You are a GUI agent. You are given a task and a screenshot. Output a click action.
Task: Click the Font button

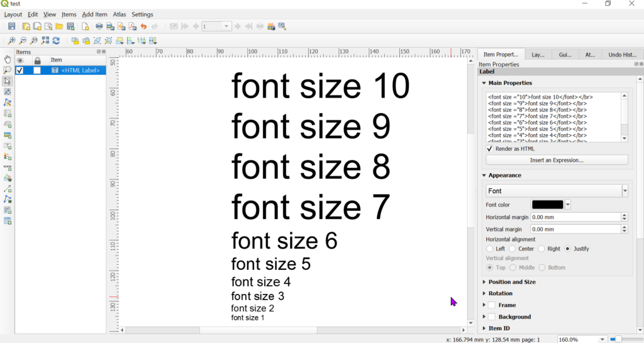pyautogui.click(x=553, y=191)
